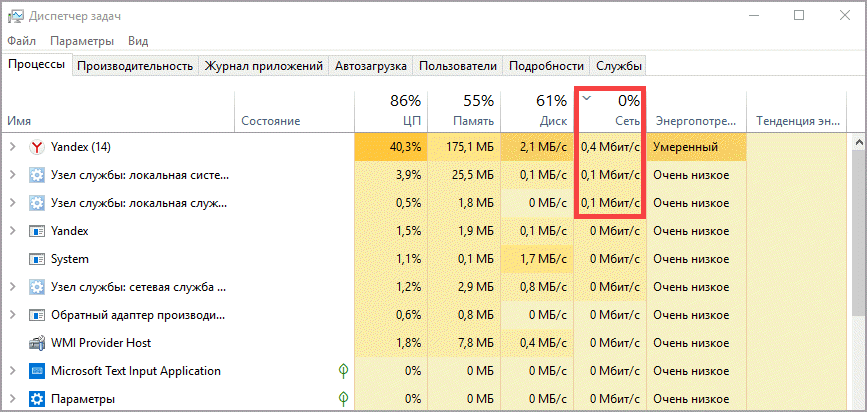
Task: Sort by Память column header
Action: pos(463,110)
